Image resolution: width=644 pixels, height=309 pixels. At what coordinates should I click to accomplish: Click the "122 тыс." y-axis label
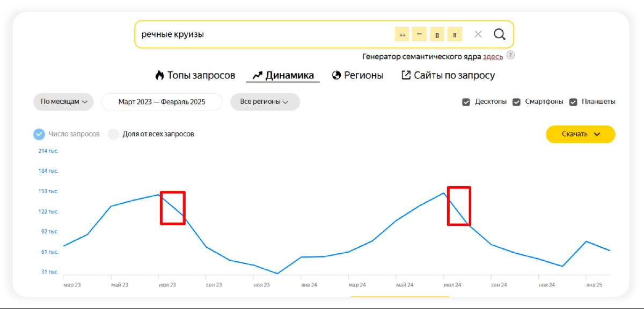click(48, 211)
